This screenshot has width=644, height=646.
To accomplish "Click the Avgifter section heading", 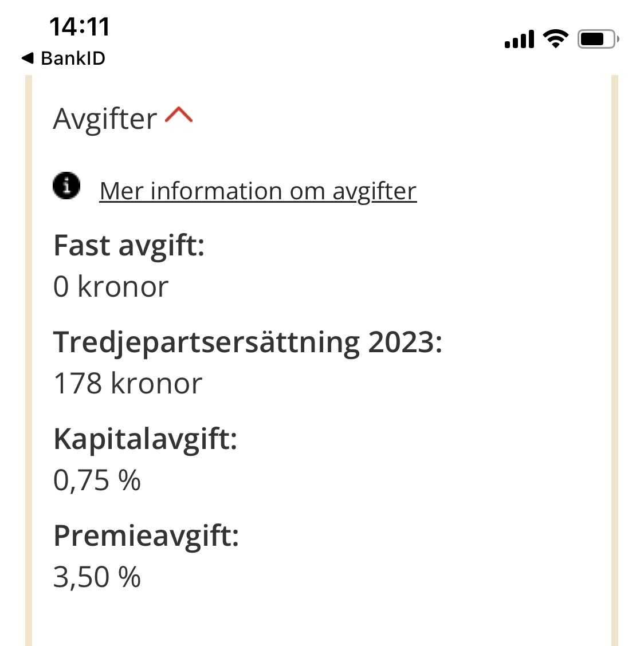I will coord(105,119).
